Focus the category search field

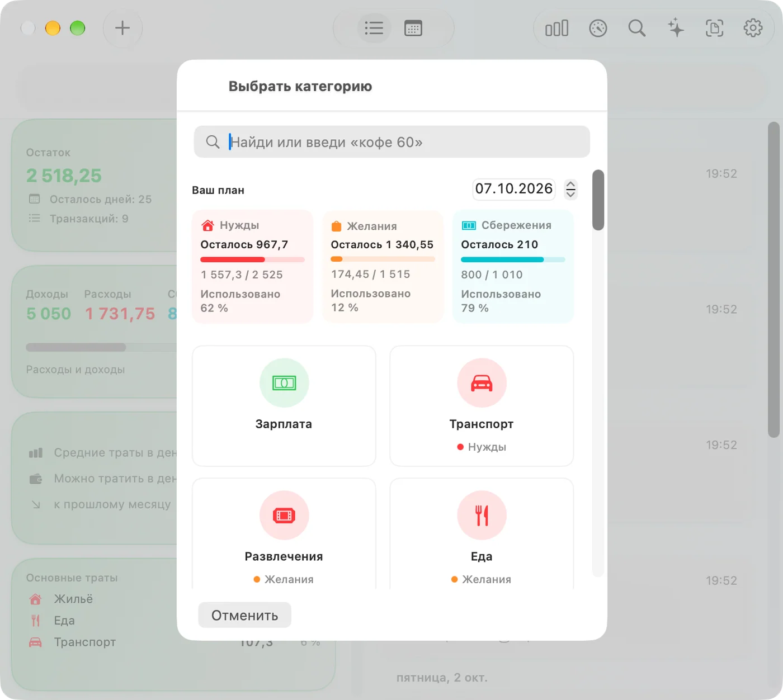point(392,142)
